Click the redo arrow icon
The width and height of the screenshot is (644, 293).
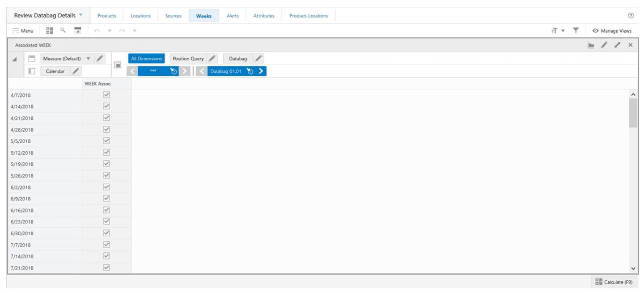click(x=122, y=31)
